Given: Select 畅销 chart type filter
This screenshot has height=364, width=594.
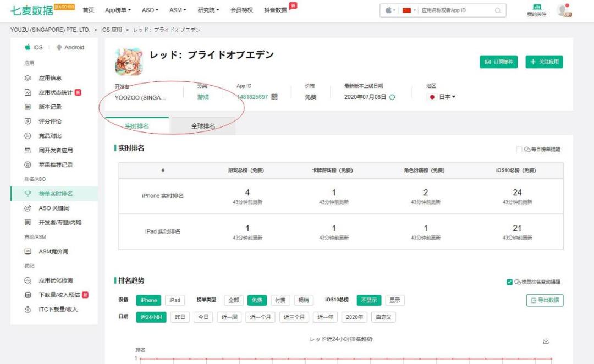Looking at the screenshot, I should point(304,300).
